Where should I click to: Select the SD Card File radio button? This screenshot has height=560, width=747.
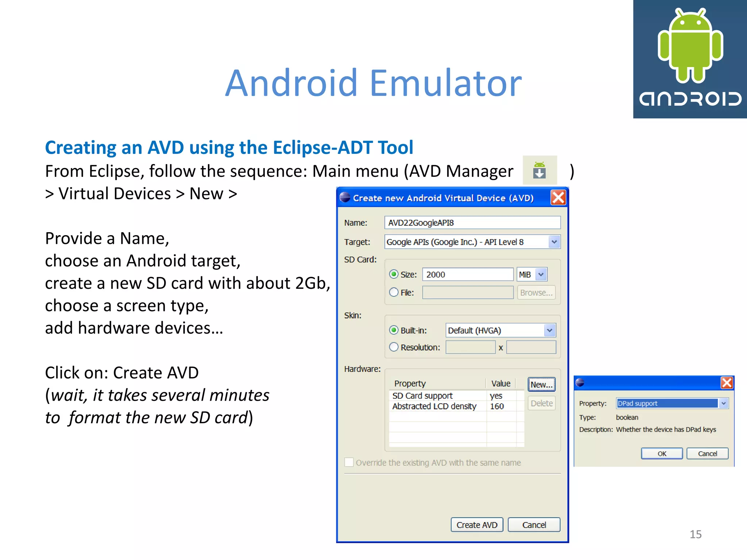(394, 292)
